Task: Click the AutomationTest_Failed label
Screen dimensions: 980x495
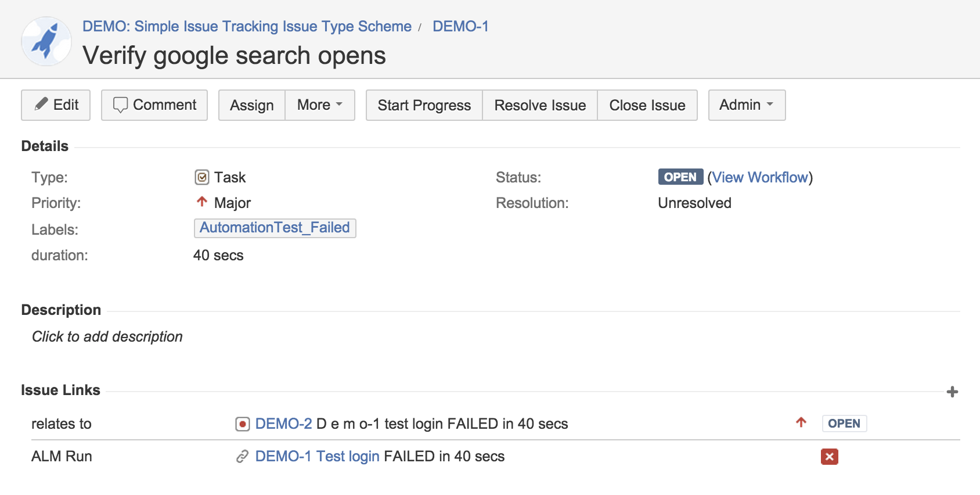Action: tap(275, 228)
